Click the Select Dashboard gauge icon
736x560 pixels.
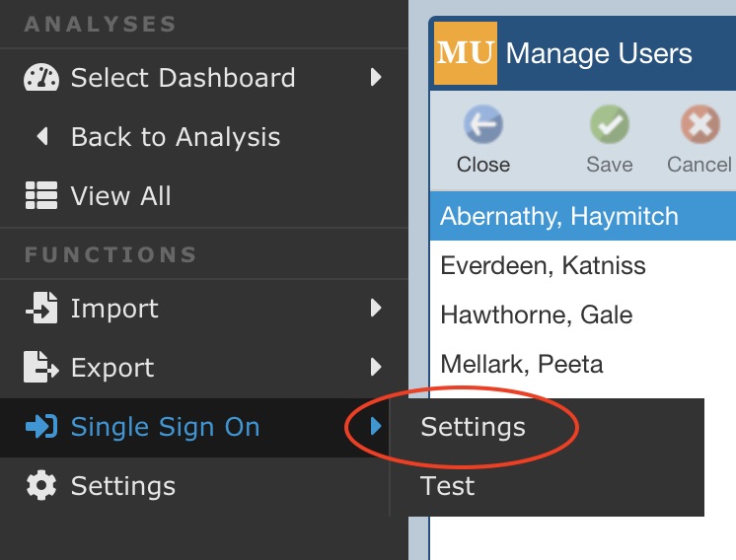tap(41, 77)
